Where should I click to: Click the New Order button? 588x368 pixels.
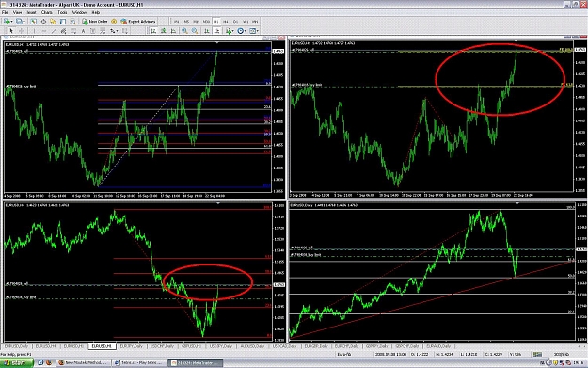tap(95, 22)
